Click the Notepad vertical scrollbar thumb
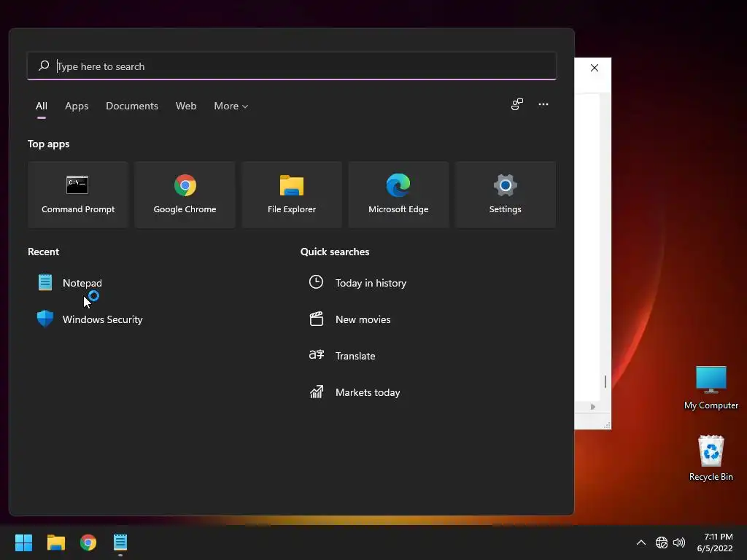 (x=605, y=381)
